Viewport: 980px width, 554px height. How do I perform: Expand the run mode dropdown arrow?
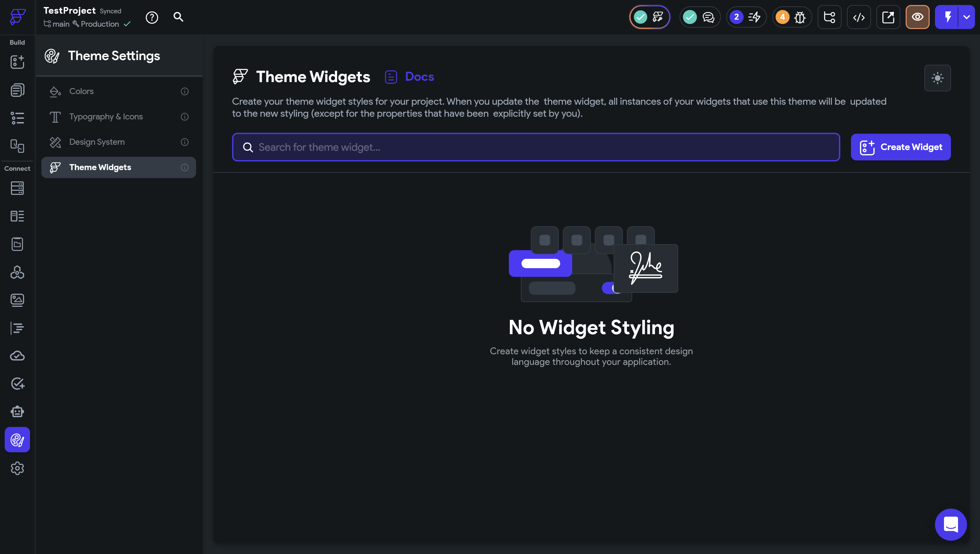click(x=967, y=17)
